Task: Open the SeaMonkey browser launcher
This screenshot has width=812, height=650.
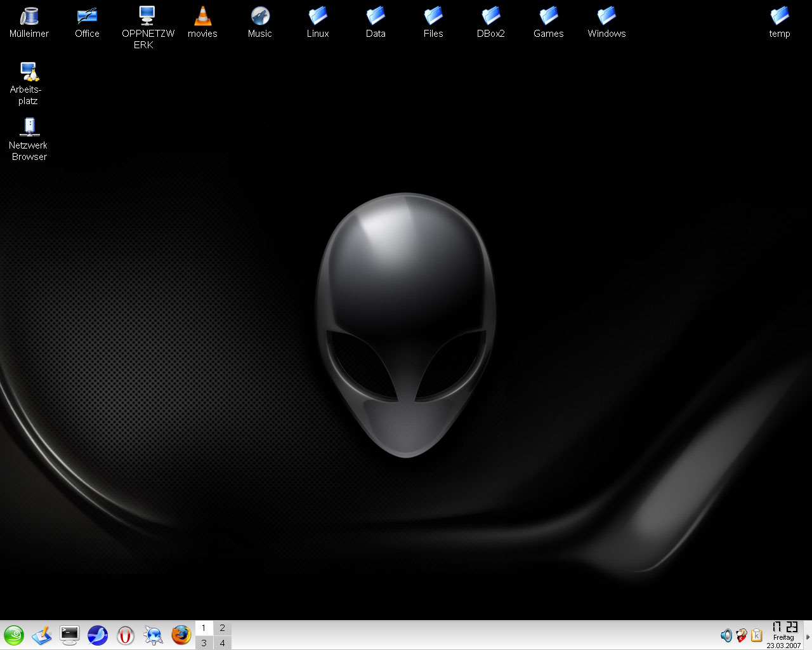Action: coord(98,635)
